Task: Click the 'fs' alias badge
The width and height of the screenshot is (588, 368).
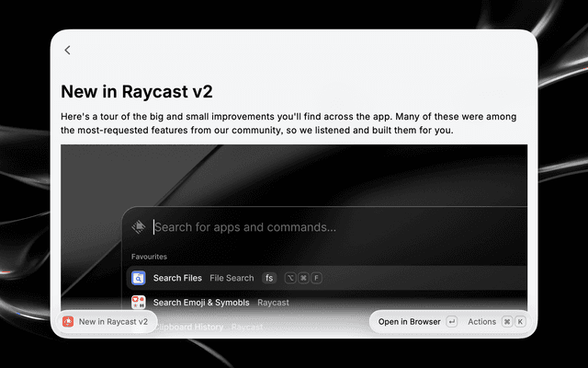Action: (269, 278)
